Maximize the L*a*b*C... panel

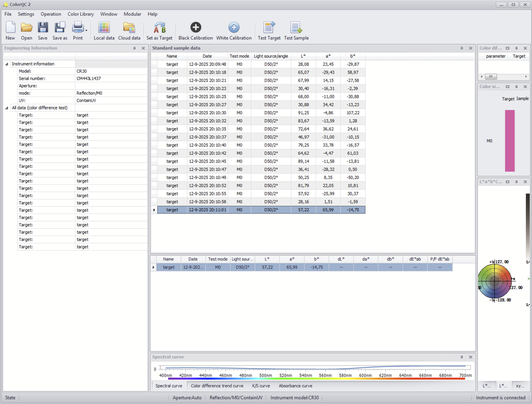[508, 182]
